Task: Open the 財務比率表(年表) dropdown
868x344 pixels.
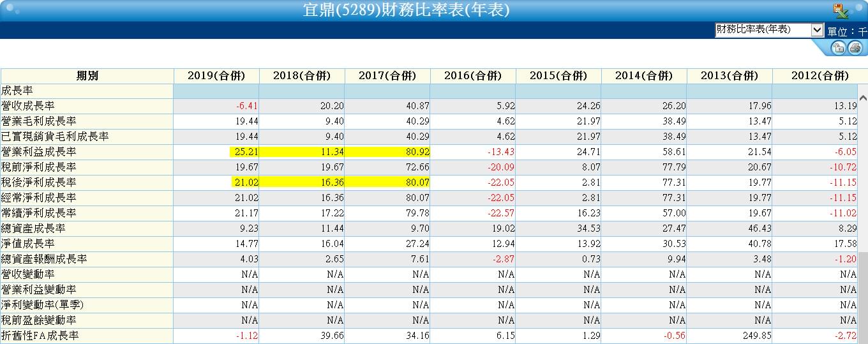Action: tap(769, 29)
